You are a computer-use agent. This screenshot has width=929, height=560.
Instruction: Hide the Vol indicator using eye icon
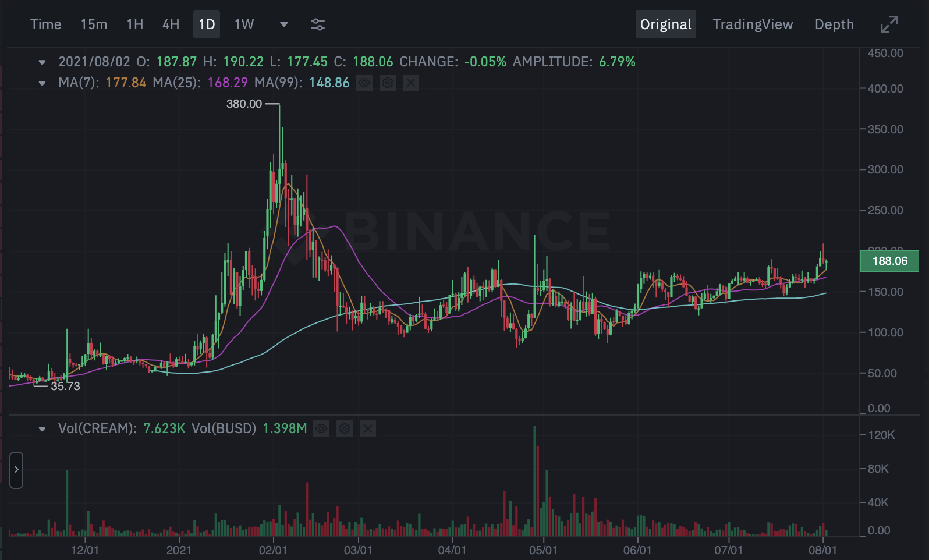pos(321,428)
